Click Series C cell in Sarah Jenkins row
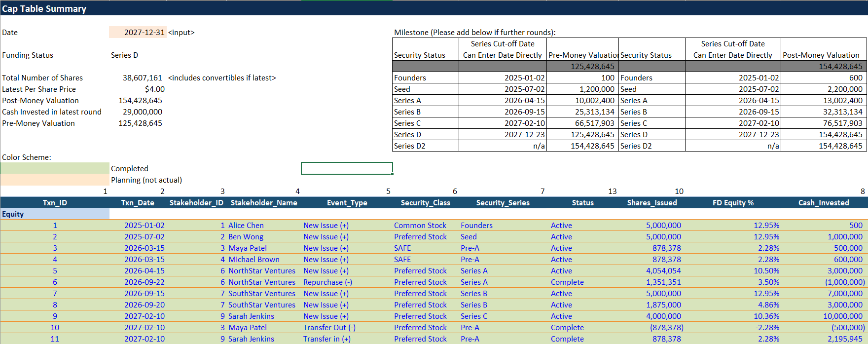868x344 pixels. tap(503, 316)
